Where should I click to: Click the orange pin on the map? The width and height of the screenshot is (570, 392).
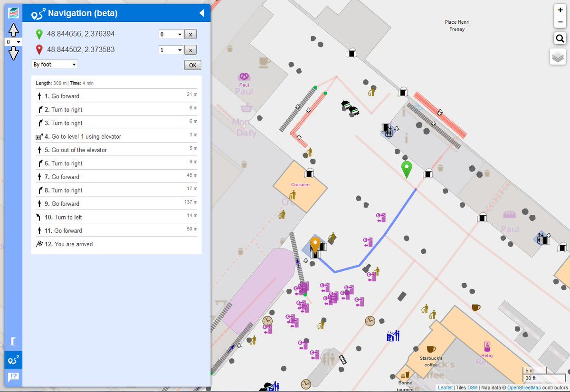tap(314, 246)
